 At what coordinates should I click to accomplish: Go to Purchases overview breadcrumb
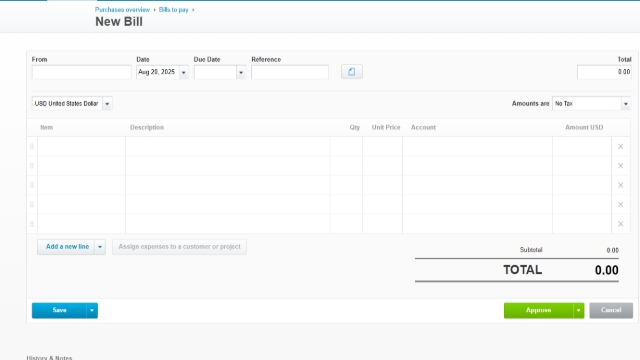coord(122,9)
